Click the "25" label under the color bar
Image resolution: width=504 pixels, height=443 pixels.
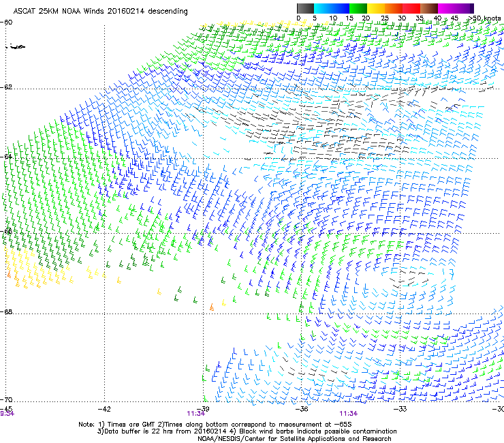click(384, 18)
